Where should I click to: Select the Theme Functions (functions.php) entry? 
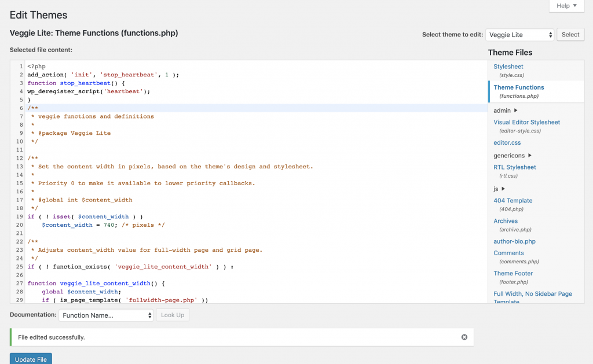[518, 87]
